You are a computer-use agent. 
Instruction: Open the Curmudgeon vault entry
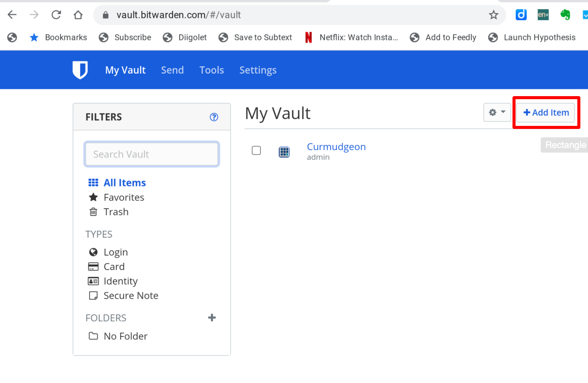336,147
